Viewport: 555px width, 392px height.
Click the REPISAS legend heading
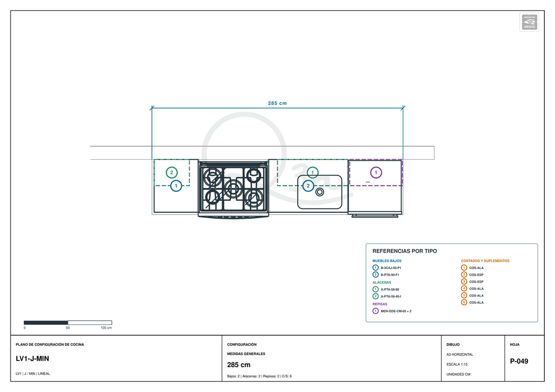(x=380, y=304)
